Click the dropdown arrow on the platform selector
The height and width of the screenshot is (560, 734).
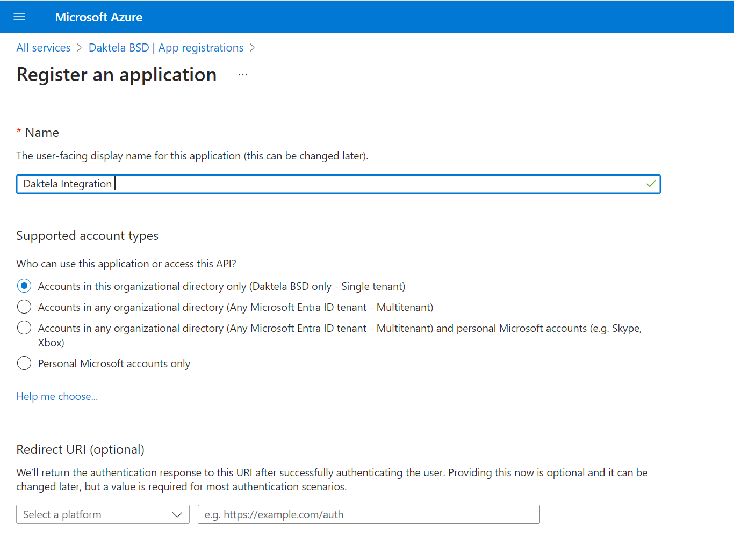tap(177, 514)
